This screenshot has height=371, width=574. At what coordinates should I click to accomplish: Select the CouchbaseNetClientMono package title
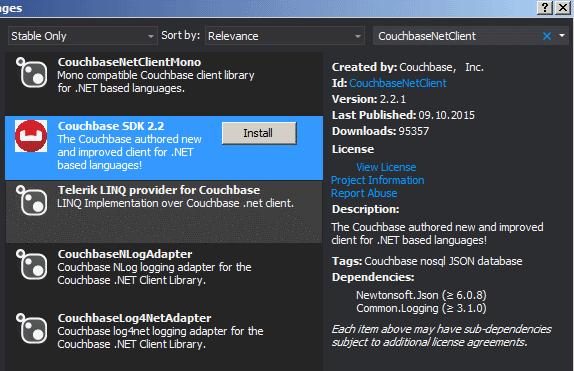(129, 62)
